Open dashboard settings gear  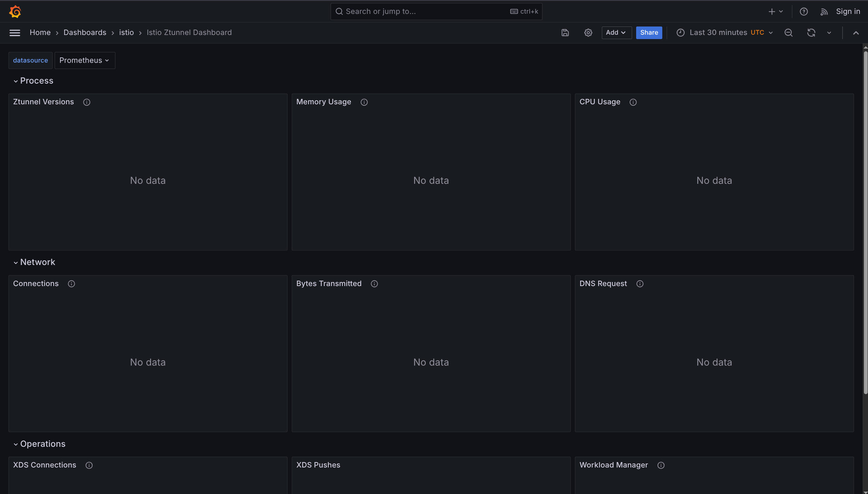click(588, 33)
